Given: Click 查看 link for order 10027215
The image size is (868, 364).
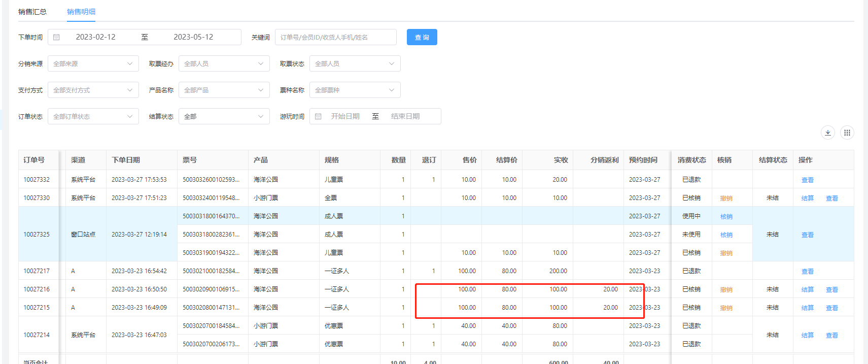Looking at the screenshot, I should point(831,308).
